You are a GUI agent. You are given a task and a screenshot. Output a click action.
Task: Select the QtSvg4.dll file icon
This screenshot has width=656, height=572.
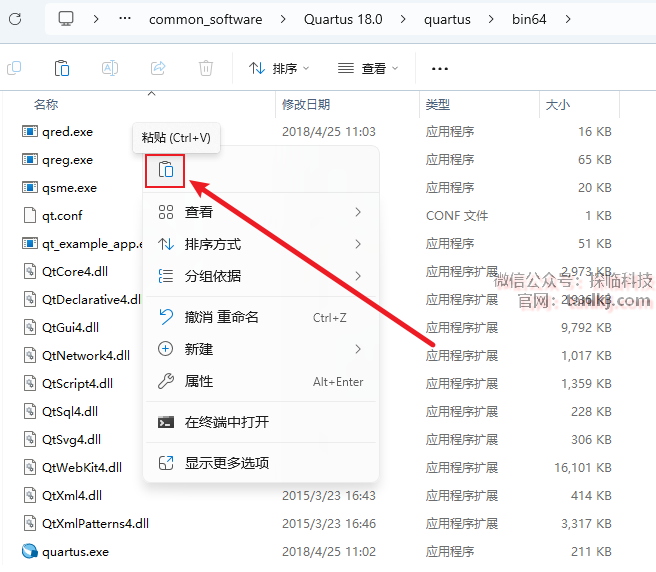pos(30,439)
